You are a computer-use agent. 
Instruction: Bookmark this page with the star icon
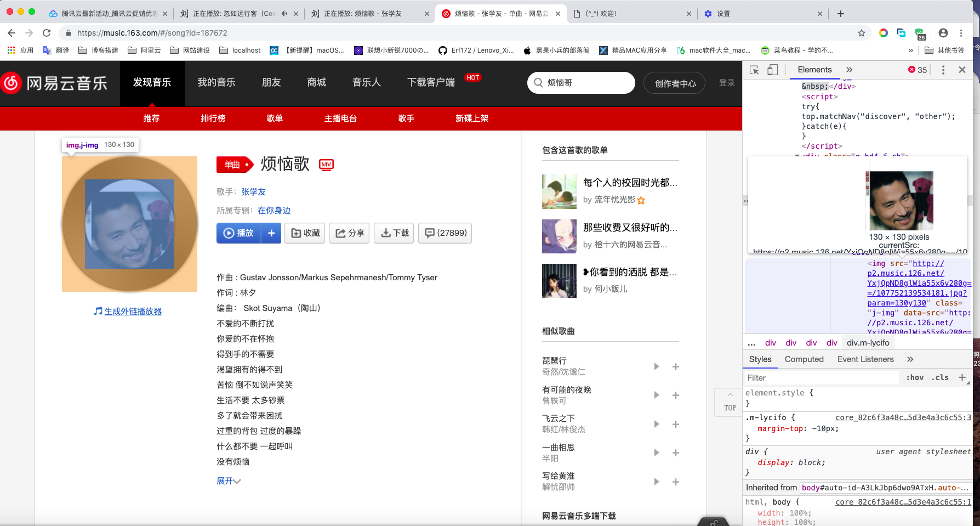click(x=862, y=33)
